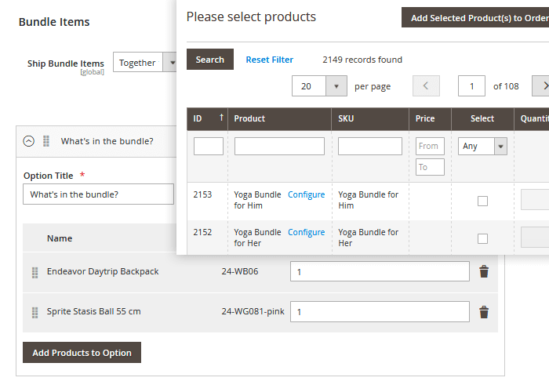Click the 'Name' column header in bundle table
This screenshot has width=549, height=392.
pos(60,238)
